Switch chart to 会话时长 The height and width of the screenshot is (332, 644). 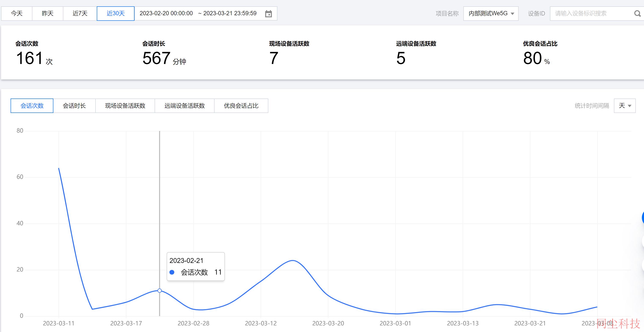[x=74, y=106]
